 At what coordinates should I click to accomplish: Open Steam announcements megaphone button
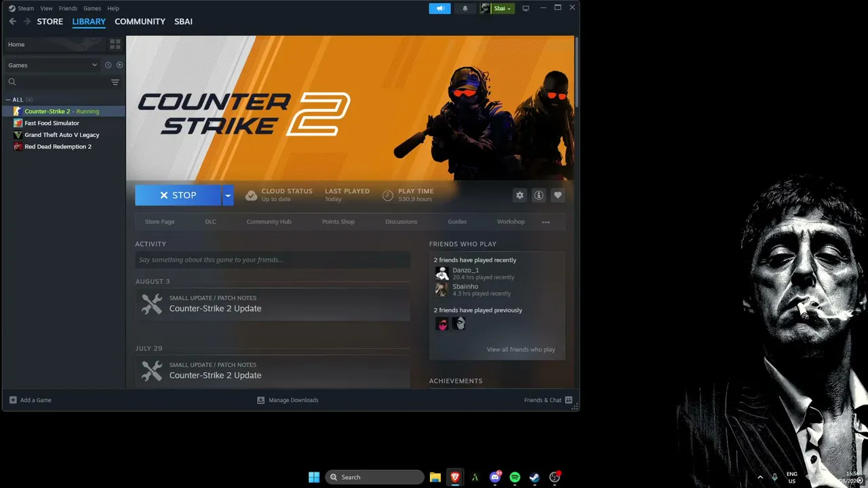click(x=439, y=8)
